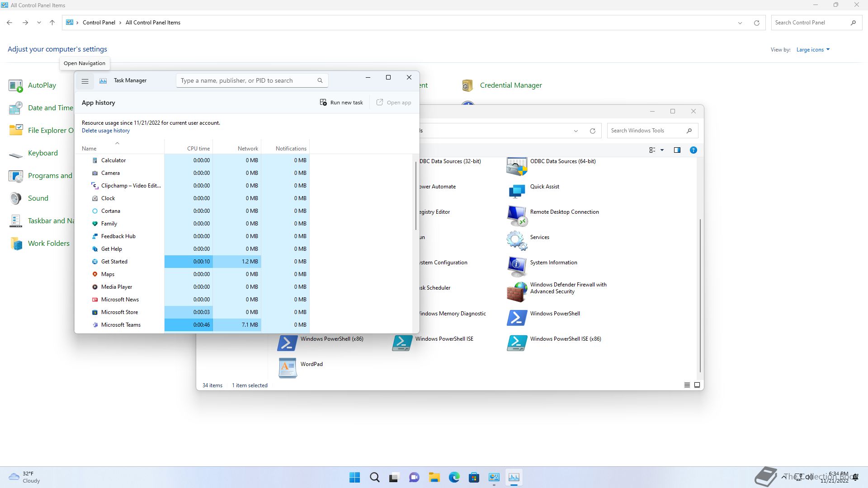Select the WordPad icon in Windows Tools
This screenshot has height=488, width=868.
tap(288, 368)
